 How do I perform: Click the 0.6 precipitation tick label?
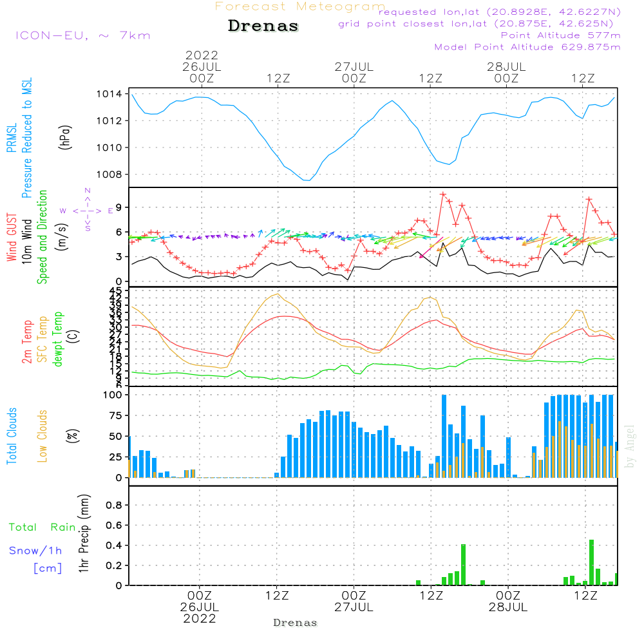tap(114, 526)
